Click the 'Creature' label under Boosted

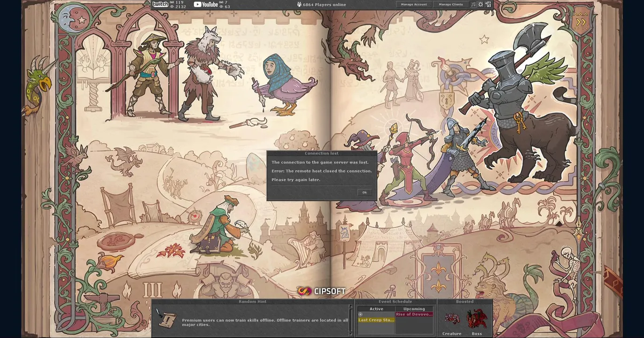pos(452,334)
